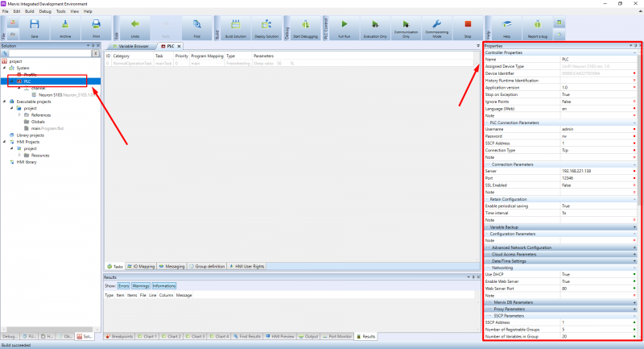Open the Debug menu
The width and height of the screenshot is (644, 349).
[45, 12]
